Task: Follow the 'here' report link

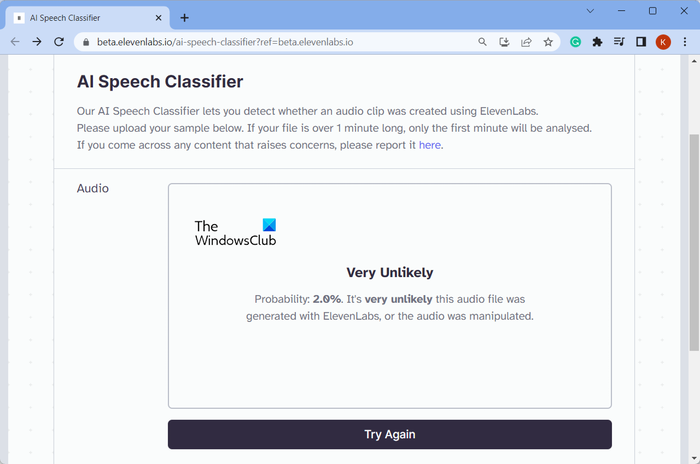Action: pos(429,145)
